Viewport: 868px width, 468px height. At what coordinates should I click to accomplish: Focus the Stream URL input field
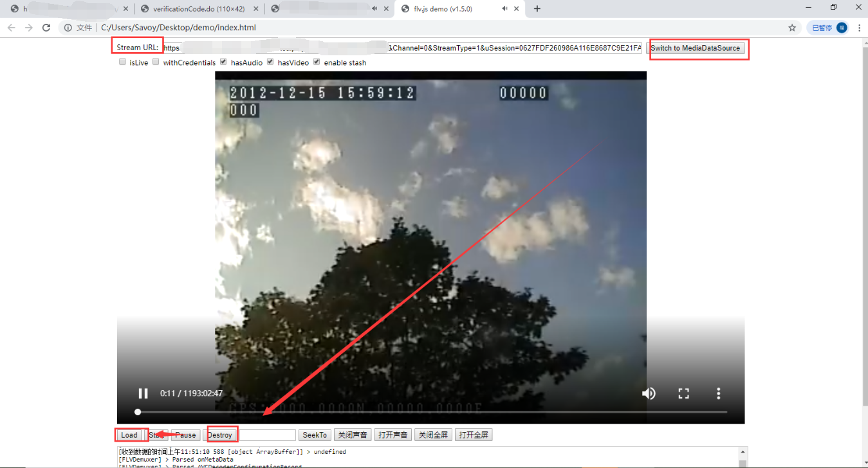pos(402,48)
